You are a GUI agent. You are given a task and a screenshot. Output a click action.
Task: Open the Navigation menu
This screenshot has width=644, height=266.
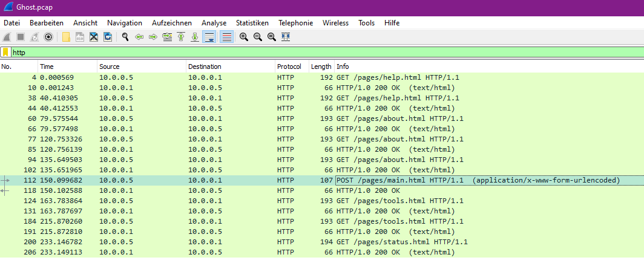click(x=125, y=23)
